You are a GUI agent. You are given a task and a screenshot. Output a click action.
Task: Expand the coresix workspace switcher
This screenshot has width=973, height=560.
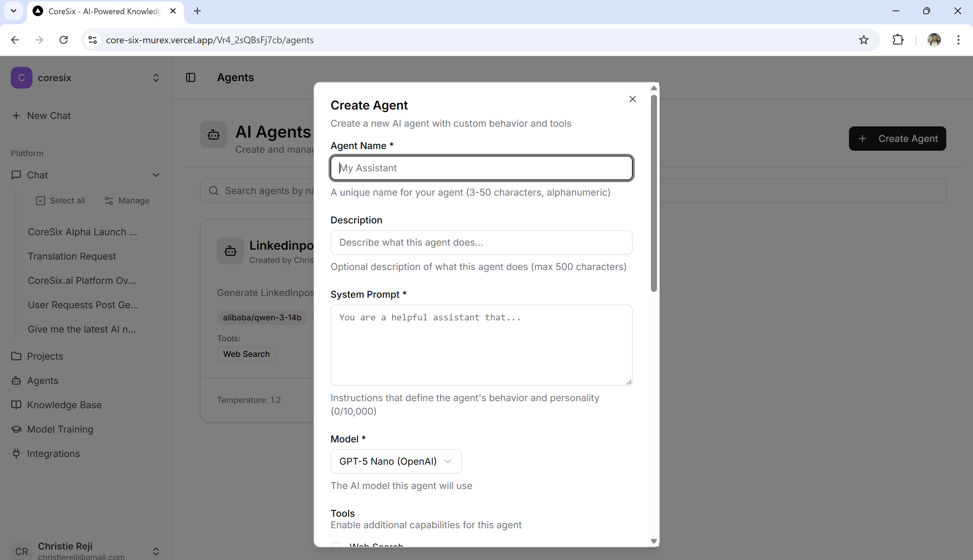coord(156,78)
